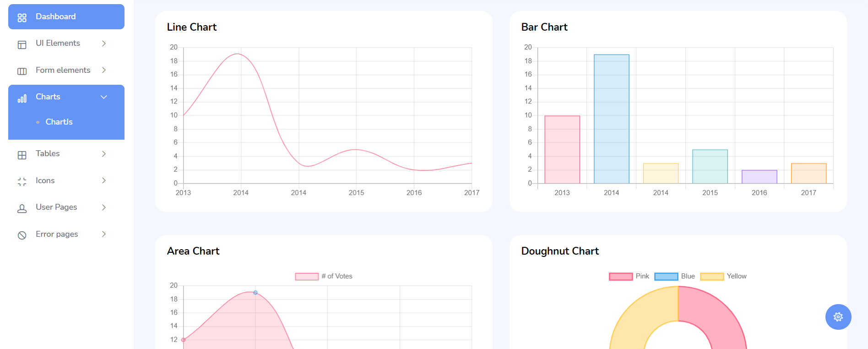Click the UI Elements layout icon
Viewport: 868px width, 349px height.
pyautogui.click(x=22, y=44)
